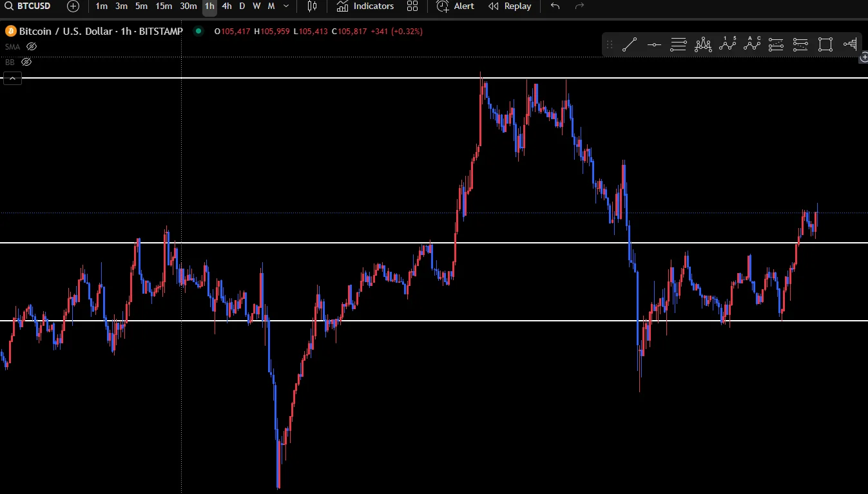
Task: Create a price Alert
Action: pos(455,6)
